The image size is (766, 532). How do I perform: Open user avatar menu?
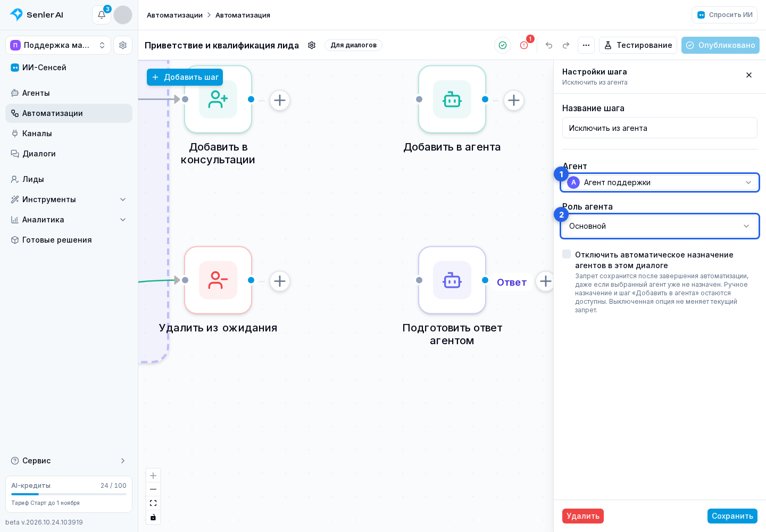pos(123,15)
